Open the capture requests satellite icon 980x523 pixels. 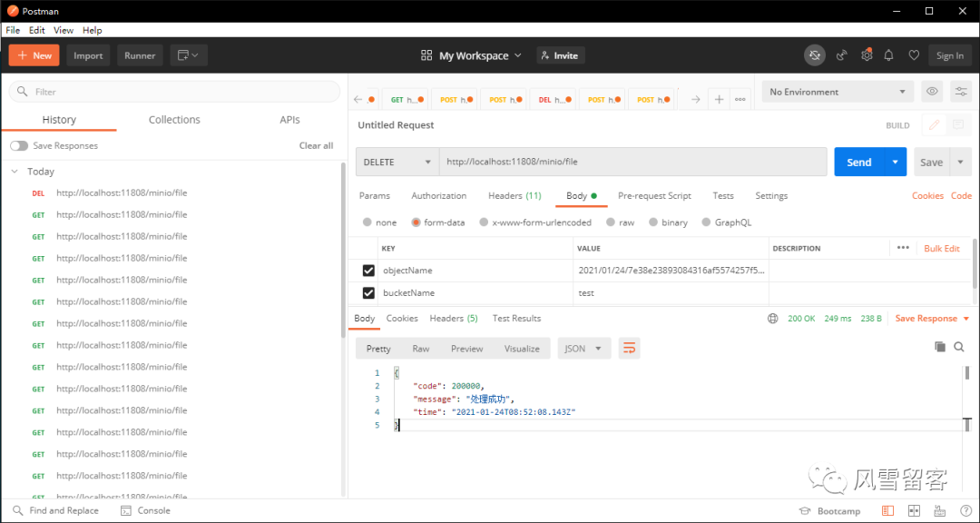pos(842,55)
